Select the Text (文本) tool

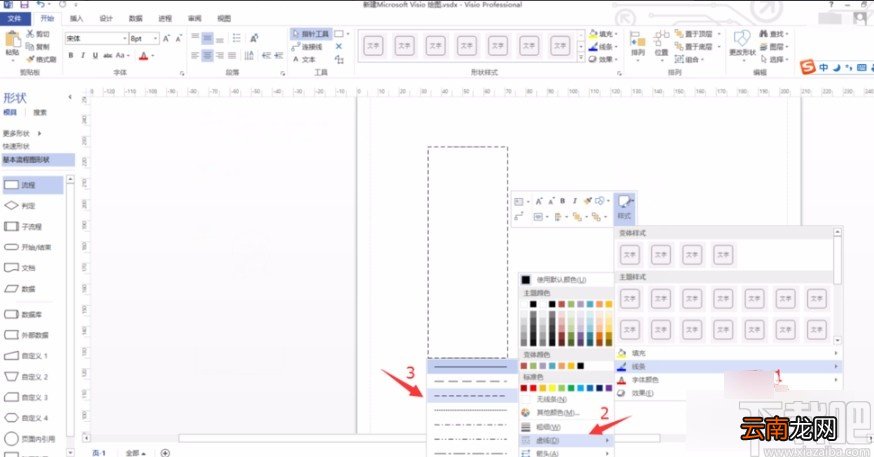click(x=304, y=59)
